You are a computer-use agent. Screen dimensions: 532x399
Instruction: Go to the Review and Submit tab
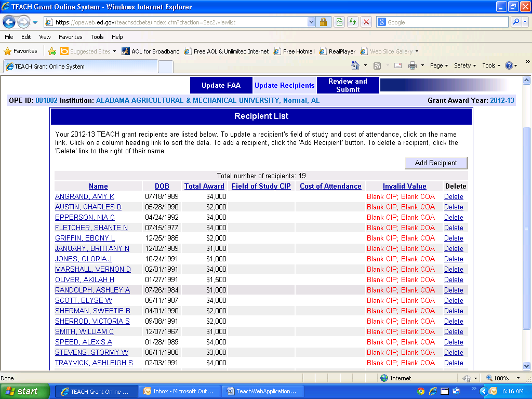coord(348,85)
